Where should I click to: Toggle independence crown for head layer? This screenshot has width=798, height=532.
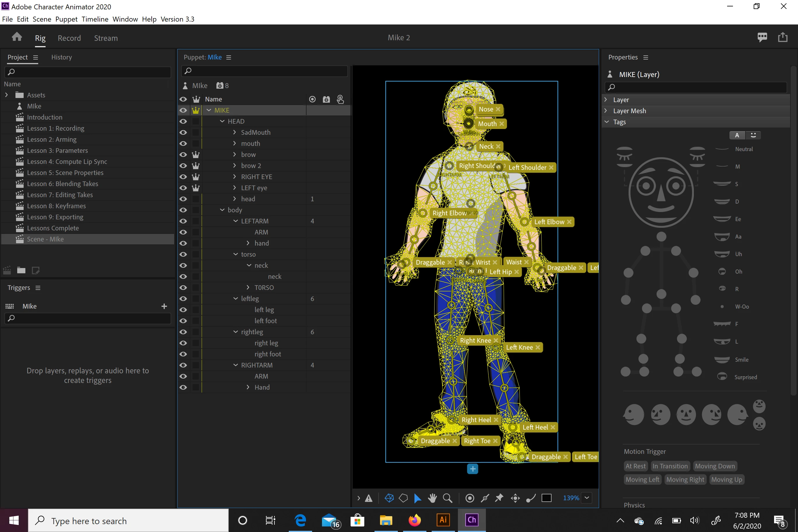[196, 199]
